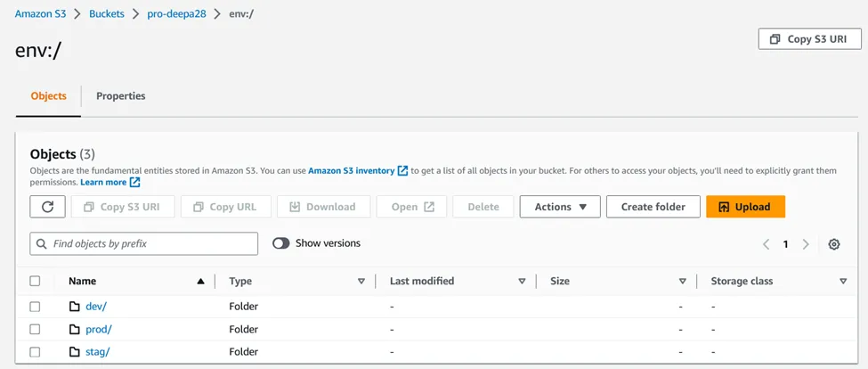Image resolution: width=868 pixels, height=369 pixels.
Task: Sort by Type column arrow
Action: (x=361, y=282)
